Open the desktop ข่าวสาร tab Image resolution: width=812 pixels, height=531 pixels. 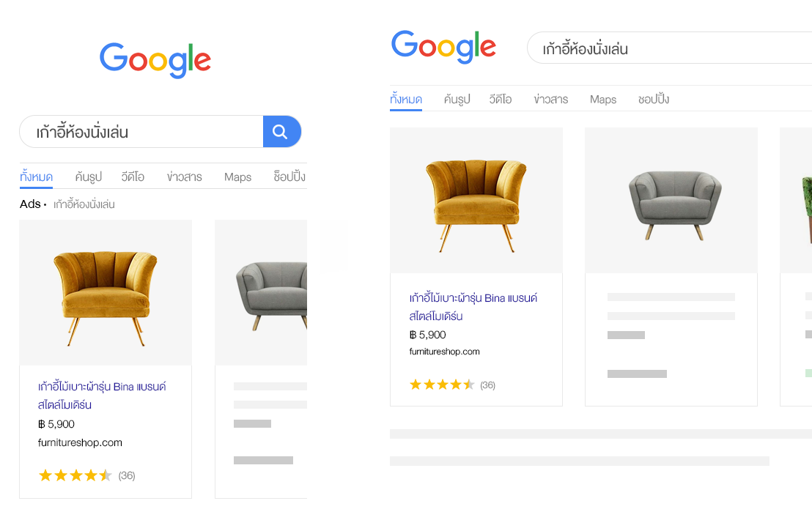pos(551,99)
